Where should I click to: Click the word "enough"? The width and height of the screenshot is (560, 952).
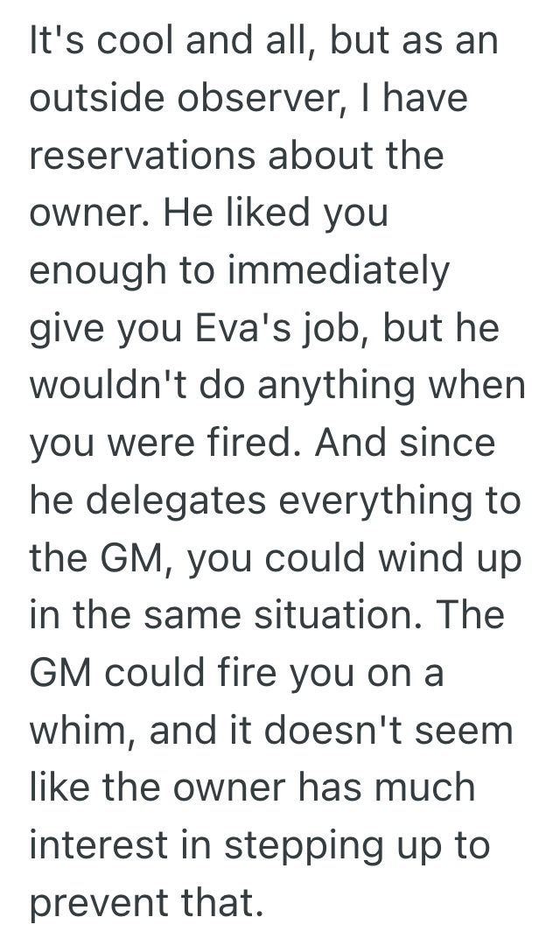(95, 271)
